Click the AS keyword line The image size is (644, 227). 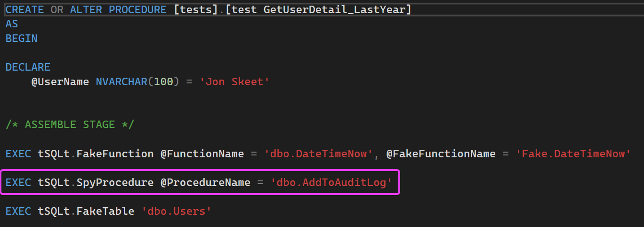(x=12, y=24)
